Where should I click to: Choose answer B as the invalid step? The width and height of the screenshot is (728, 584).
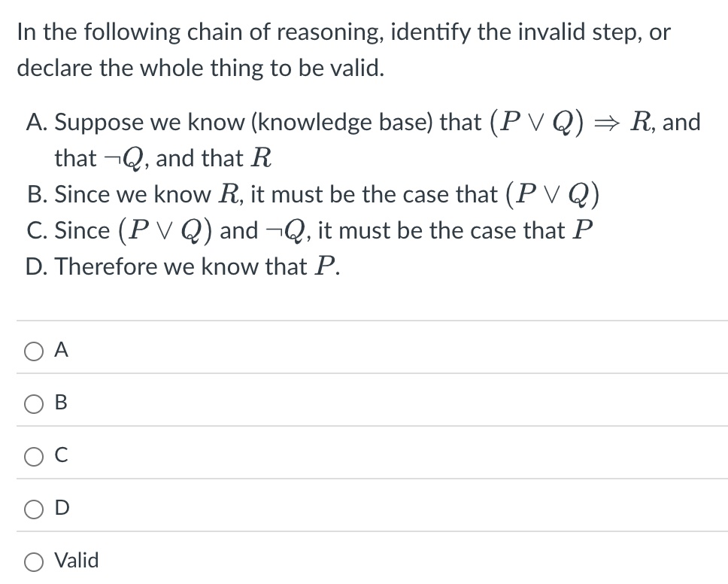[x=33, y=403]
